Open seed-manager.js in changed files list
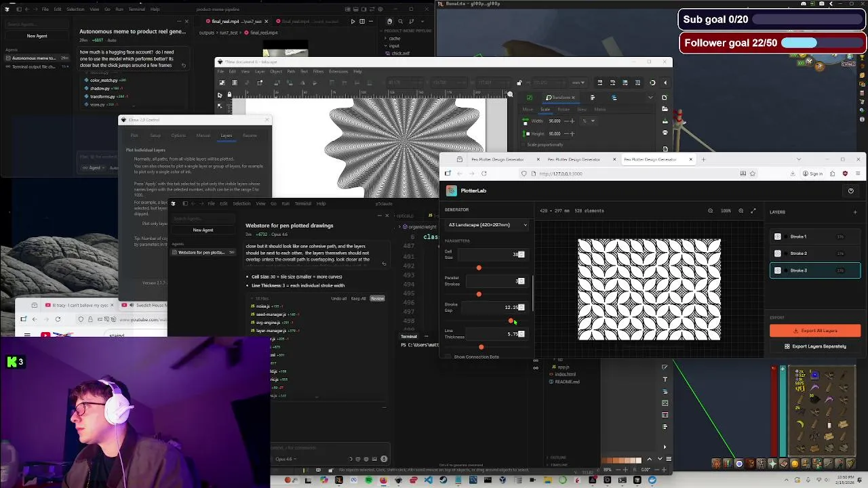The height and width of the screenshot is (488, 868). (x=270, y=314)
